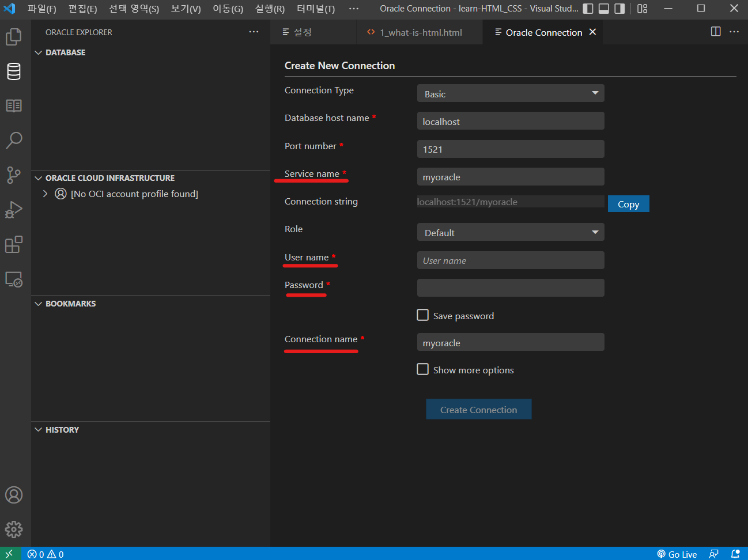Image resolution: width=748 pixels, height=560 pixels.
Task: Open the 실행(R) menu
Action: click(x=270, y=9)
